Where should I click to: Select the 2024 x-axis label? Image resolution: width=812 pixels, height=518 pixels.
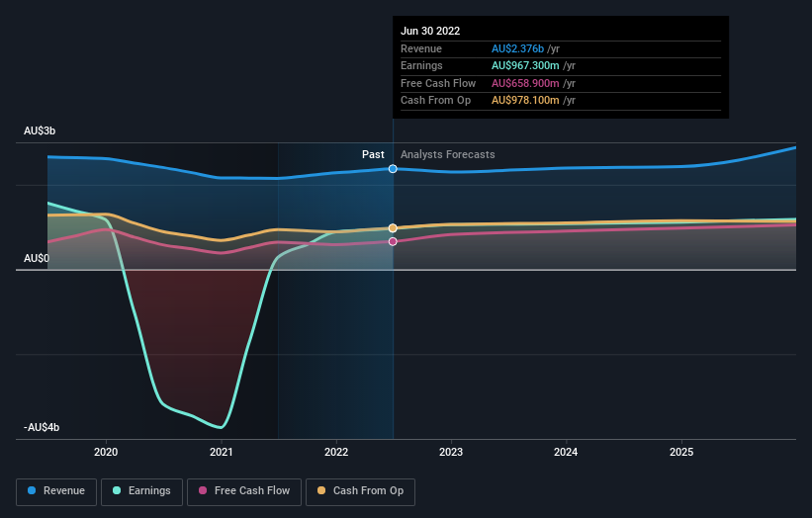click(566, 452)
